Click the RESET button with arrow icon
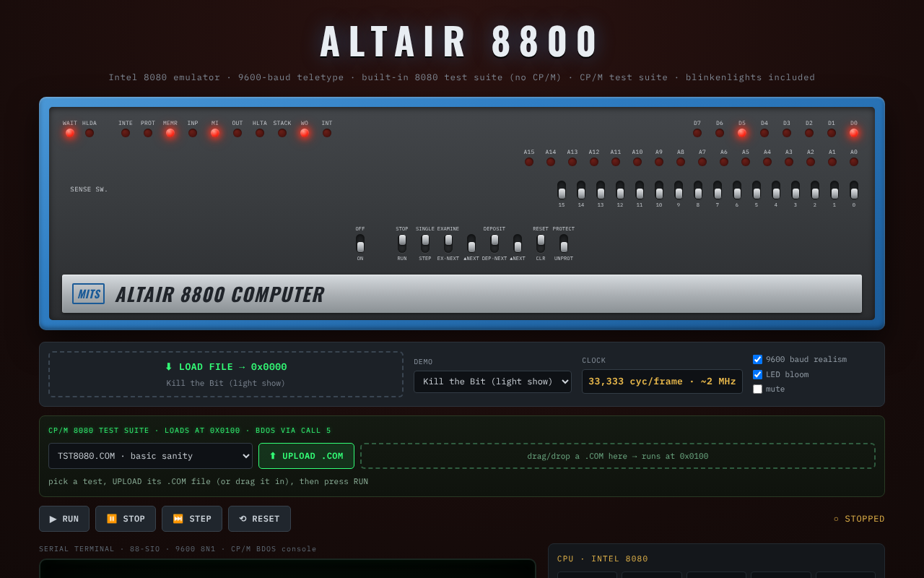This screenshot has height=578, width=924. [x=259, y=519]
